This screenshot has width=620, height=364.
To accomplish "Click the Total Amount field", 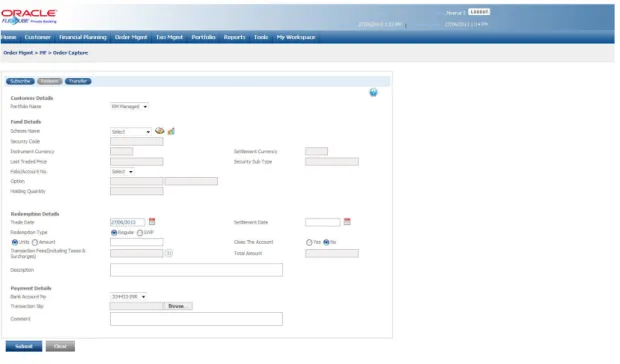I will pyautogui.click(x=332, y=253).
